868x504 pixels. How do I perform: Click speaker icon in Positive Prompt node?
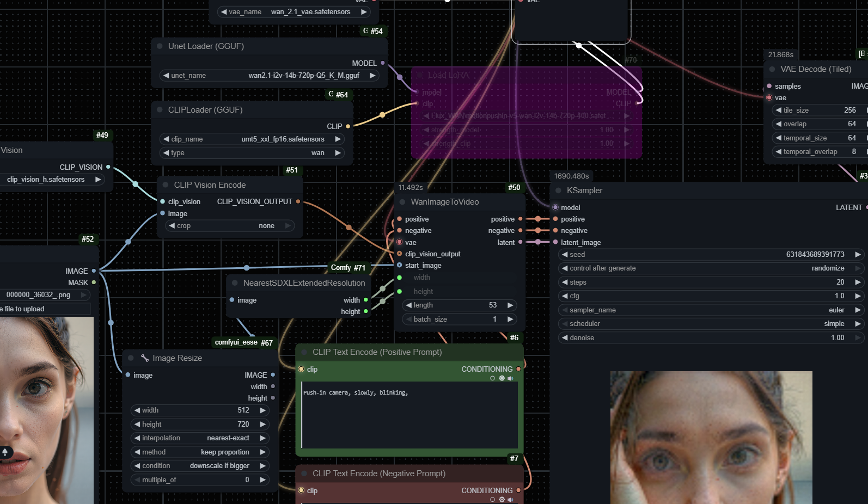510,378
